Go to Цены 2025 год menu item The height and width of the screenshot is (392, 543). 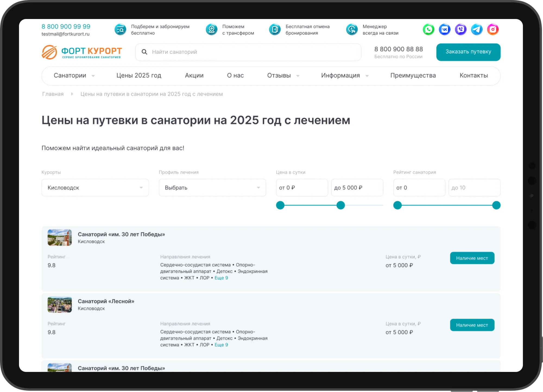pyautogui.click(x=139, y=75)
